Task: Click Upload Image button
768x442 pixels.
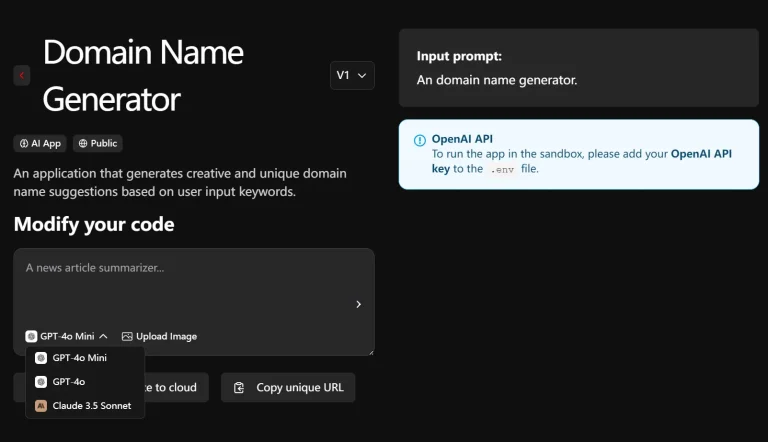Action: [x=159, y=336]
